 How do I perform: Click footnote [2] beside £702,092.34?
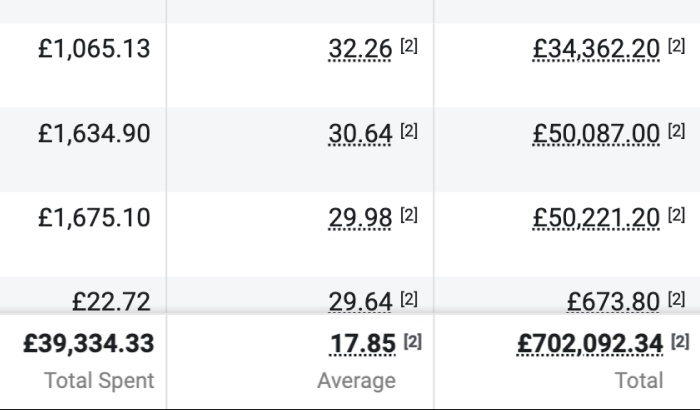pos(681,341)
